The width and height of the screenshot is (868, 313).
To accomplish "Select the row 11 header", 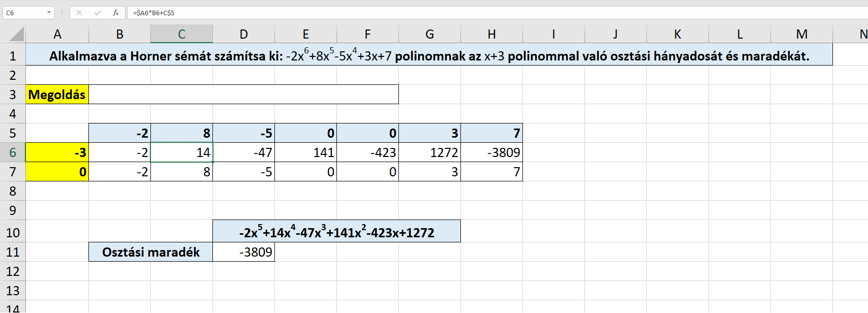I will (x=13, y=252).
